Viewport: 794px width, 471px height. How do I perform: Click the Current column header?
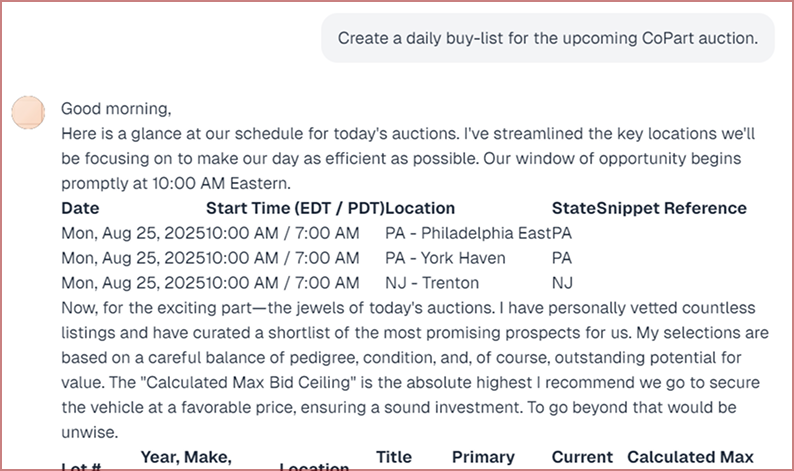click(x=581, y=457)
